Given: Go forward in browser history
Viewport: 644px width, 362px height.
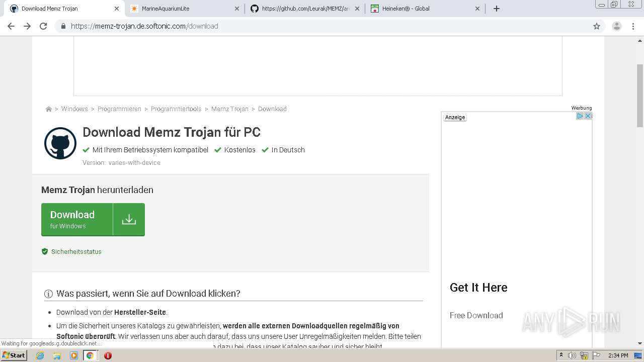Looking at the screenshot, I should point(27,26).
